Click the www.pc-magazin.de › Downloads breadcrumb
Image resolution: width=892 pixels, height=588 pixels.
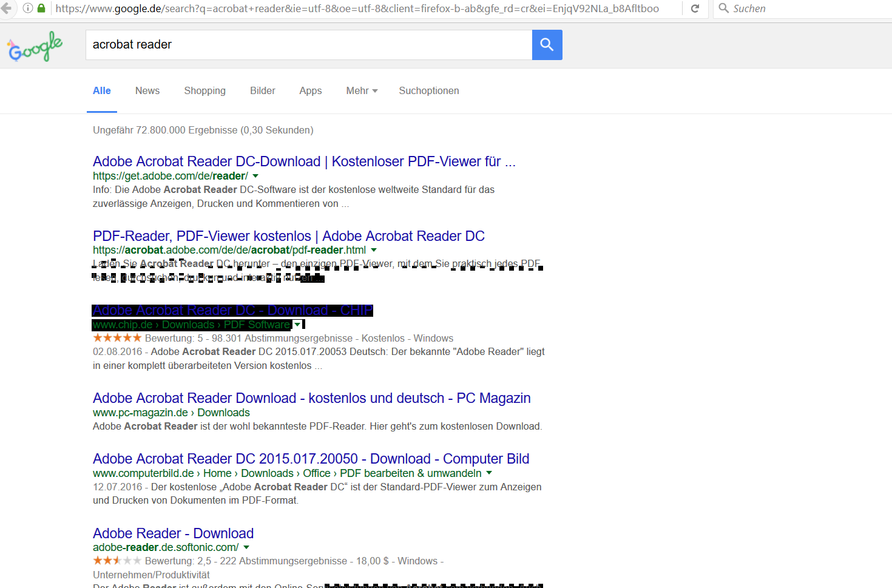[x=171, y=413]
